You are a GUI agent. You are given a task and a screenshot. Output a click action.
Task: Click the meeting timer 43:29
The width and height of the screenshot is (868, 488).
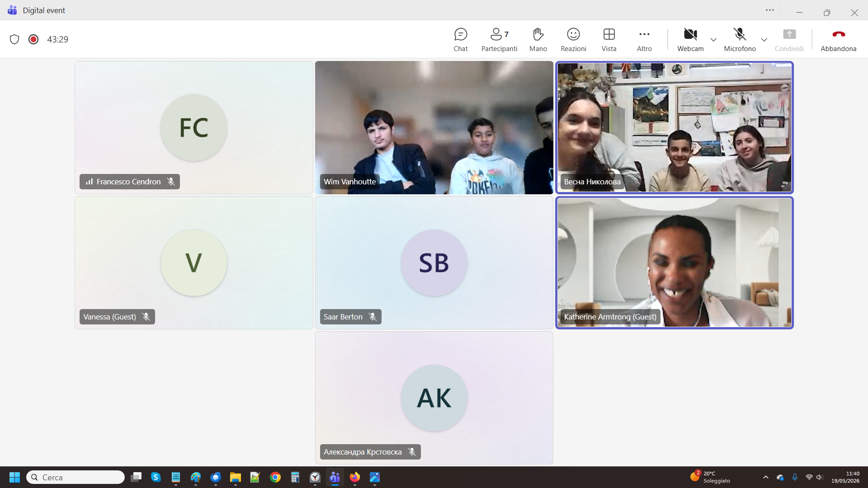(58, 39)
